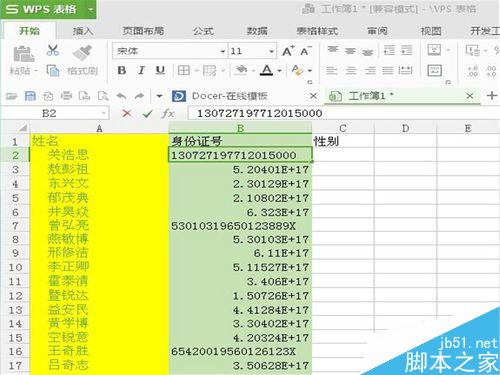500x375 pixels.
Task: Click the Print Preview magnifier icon
Action: pos(103,96)
